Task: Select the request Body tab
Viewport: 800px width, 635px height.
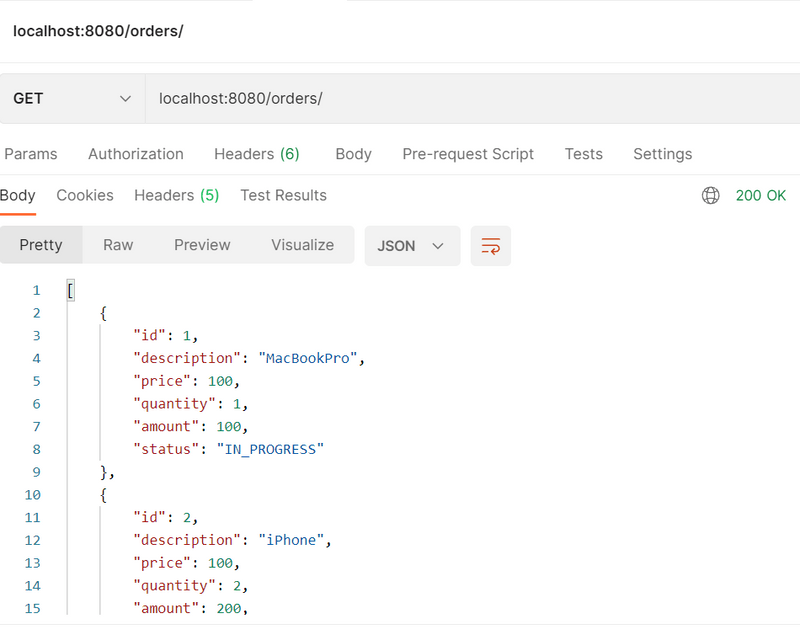Action: (353, 154)
